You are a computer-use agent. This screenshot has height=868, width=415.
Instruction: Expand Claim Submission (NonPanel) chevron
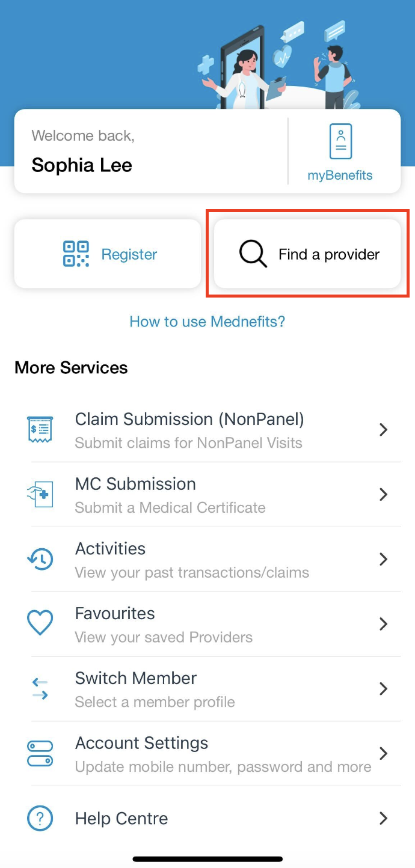[383, 430]
